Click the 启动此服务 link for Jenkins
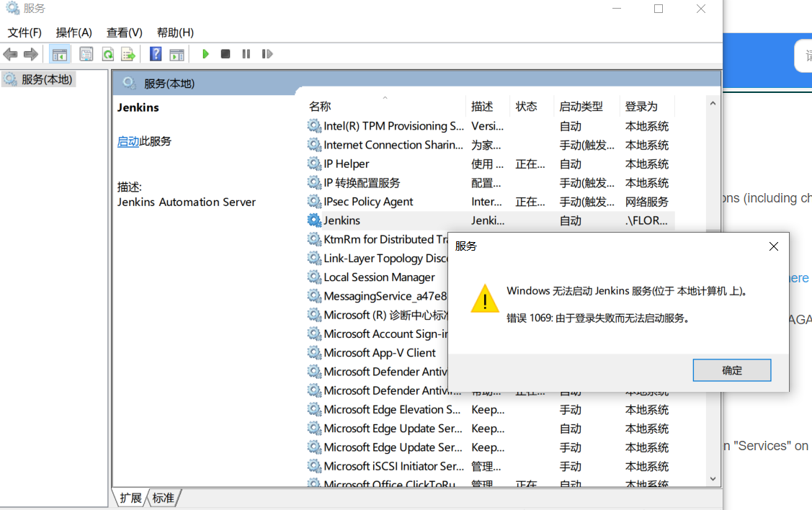Screen dimensions: 812x510 point(128,141)
